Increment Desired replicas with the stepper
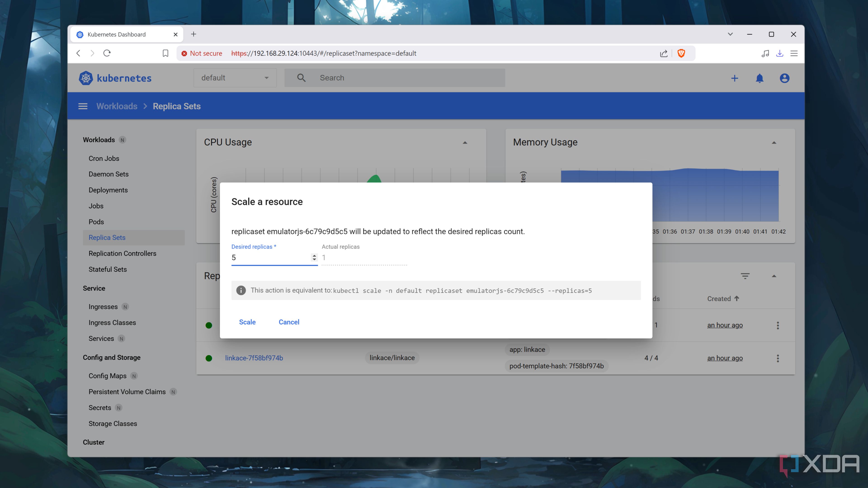 tap(314, 256)
